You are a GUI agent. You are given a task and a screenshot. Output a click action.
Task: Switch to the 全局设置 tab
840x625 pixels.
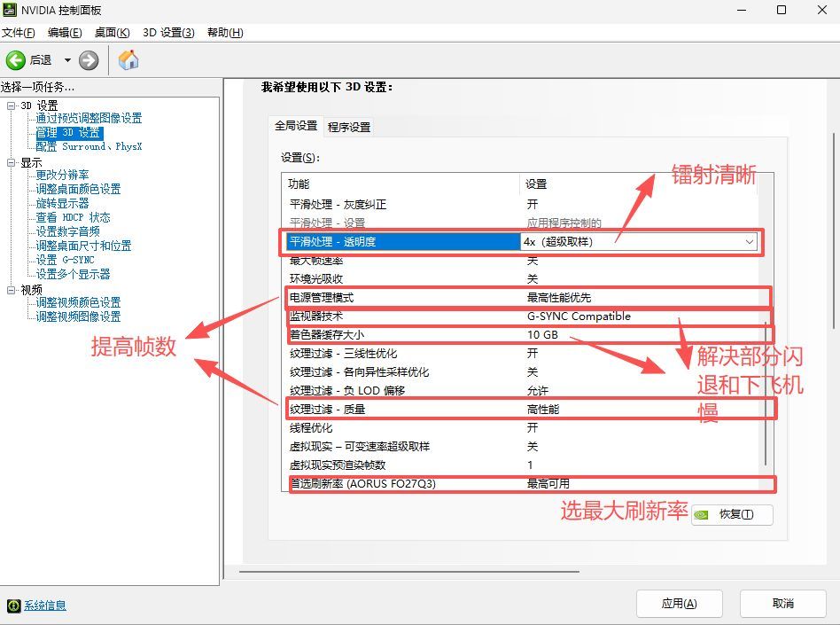(x=296, y=126)
